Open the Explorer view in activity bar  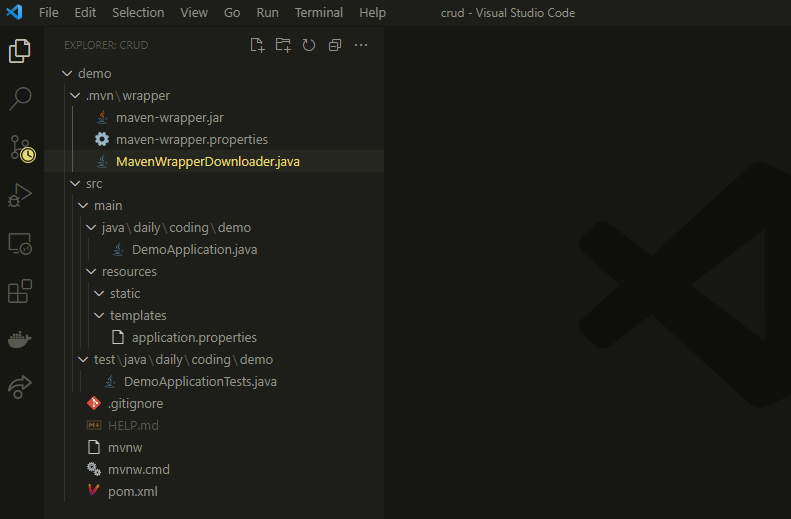click(x=20, y=51)
